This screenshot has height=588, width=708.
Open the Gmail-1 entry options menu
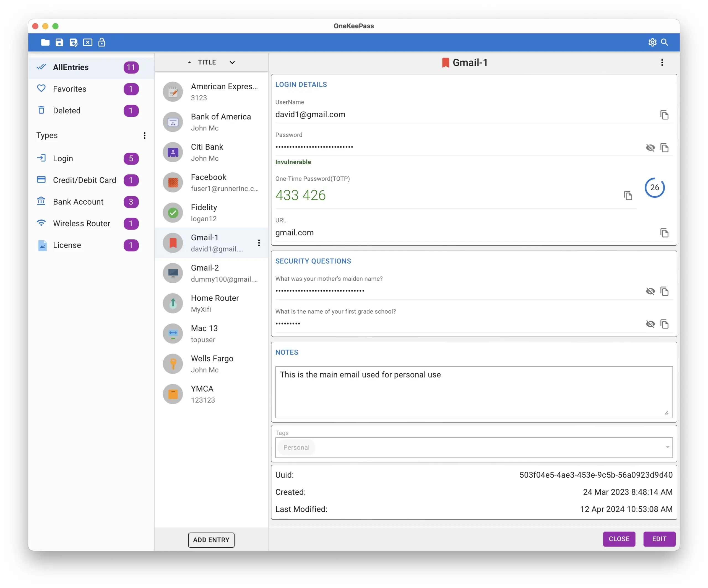(259, 243)
